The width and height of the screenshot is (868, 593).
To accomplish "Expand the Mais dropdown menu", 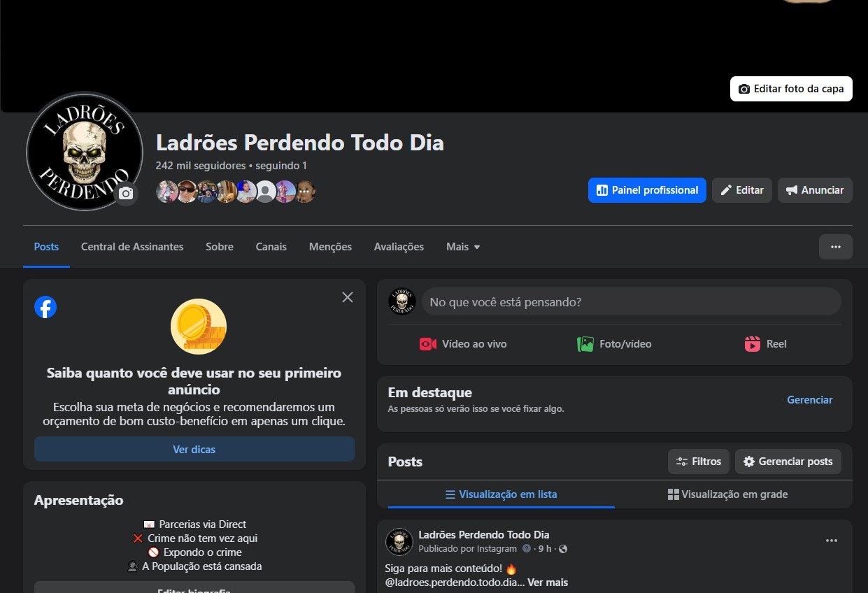I will (x=463, y=247).
